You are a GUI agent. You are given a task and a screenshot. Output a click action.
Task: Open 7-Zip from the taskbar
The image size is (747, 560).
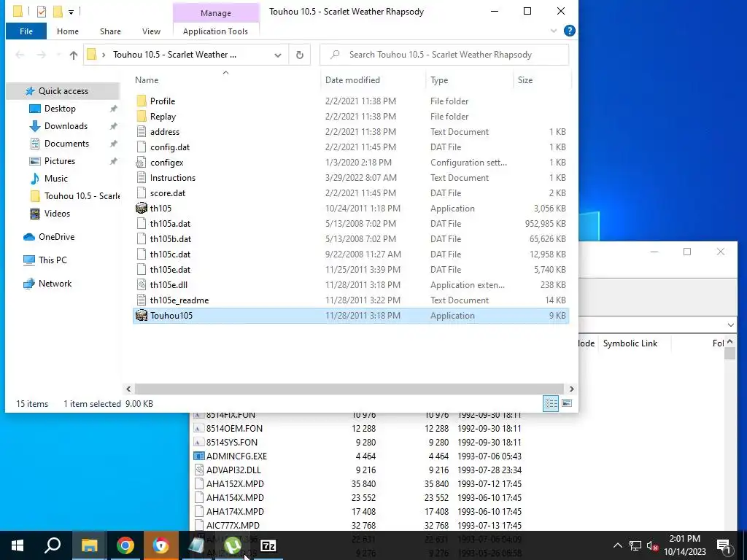(268, 545)
